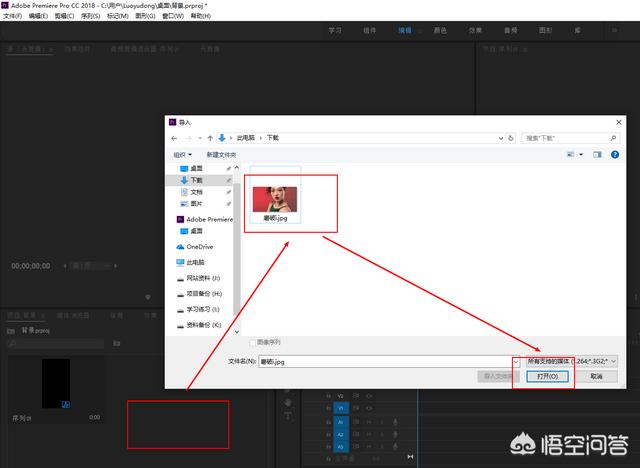The image size is (640, 468).
Task: Click the help question mark icon
Action: point(614,155)
